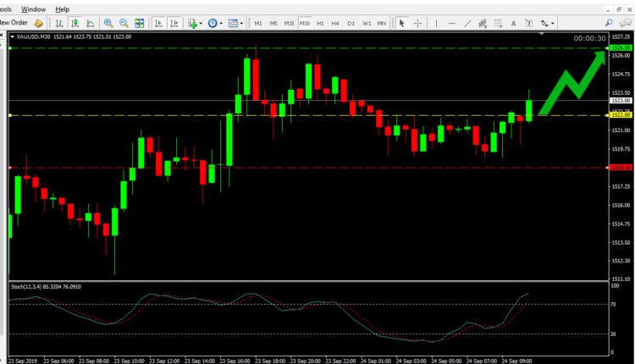Toggle auto scroll to latest bar
This screenshot has height=364, width=635.
point(159,24)
